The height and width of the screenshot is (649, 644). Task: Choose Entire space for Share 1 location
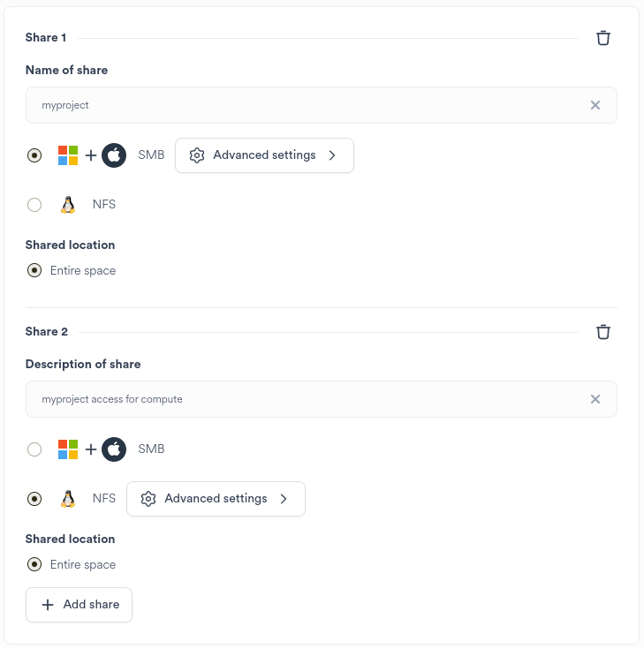[x=34, y=271]
